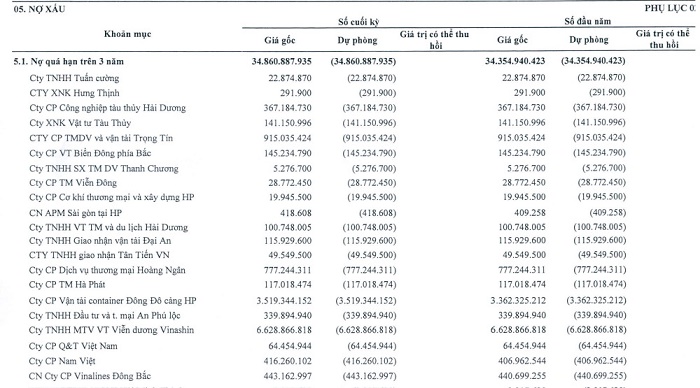Select 'CTY XNK Hưng Thịnh' entry

tap(75, 93)
